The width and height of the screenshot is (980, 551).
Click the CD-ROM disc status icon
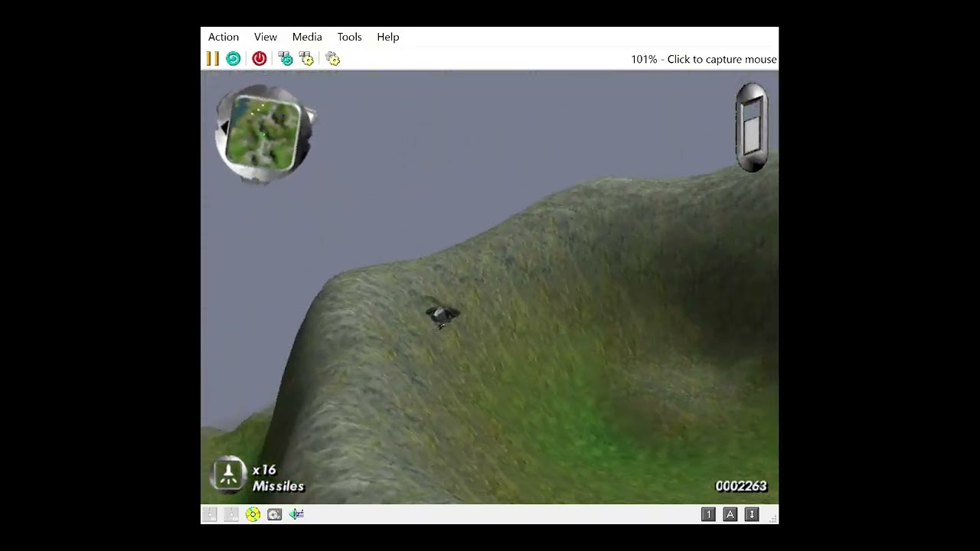point(253,514)
